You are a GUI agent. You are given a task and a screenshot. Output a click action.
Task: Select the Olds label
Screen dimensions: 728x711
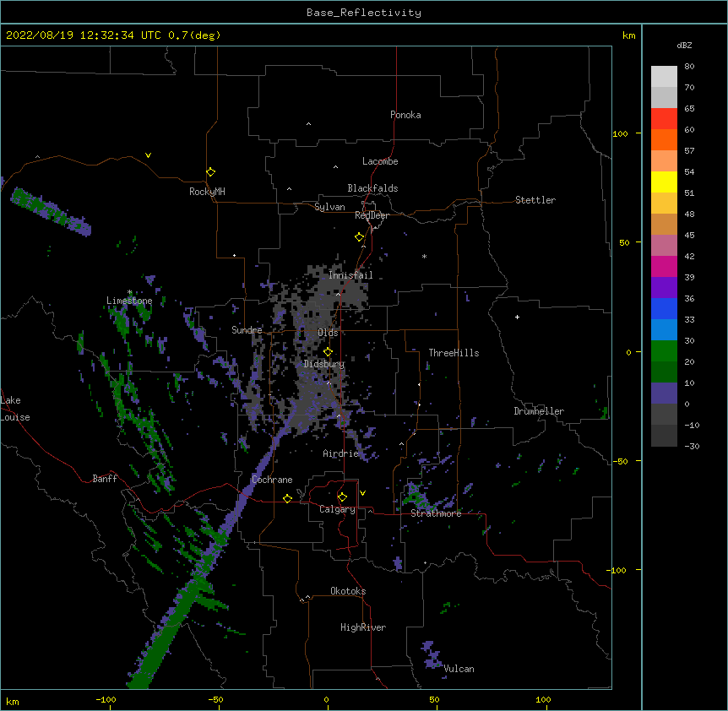[x=328, y=333]
